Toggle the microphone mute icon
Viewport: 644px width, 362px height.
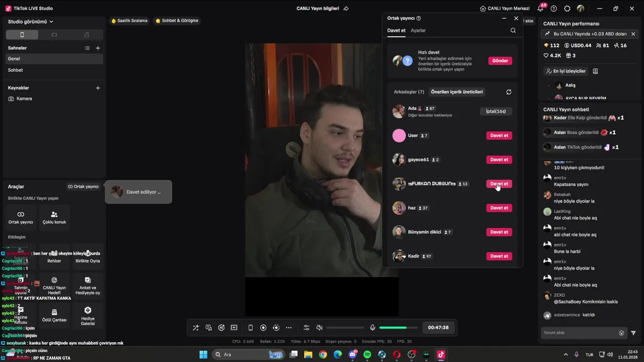coord(372,328)
